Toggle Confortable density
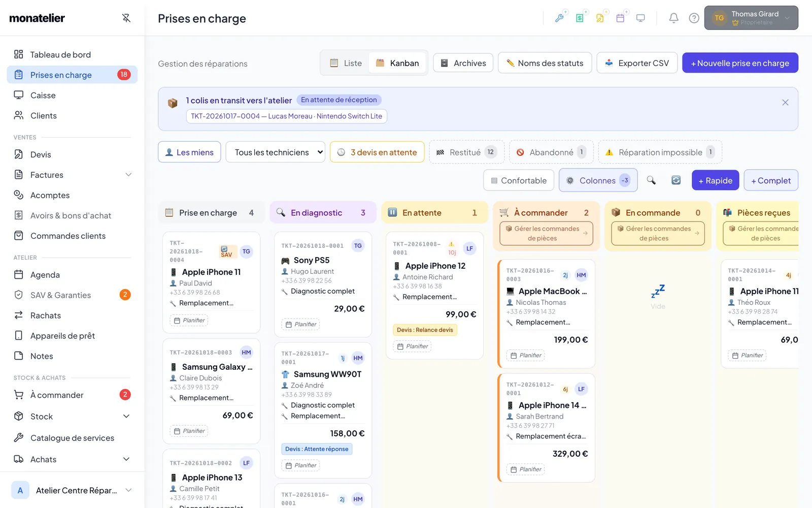 519,180
